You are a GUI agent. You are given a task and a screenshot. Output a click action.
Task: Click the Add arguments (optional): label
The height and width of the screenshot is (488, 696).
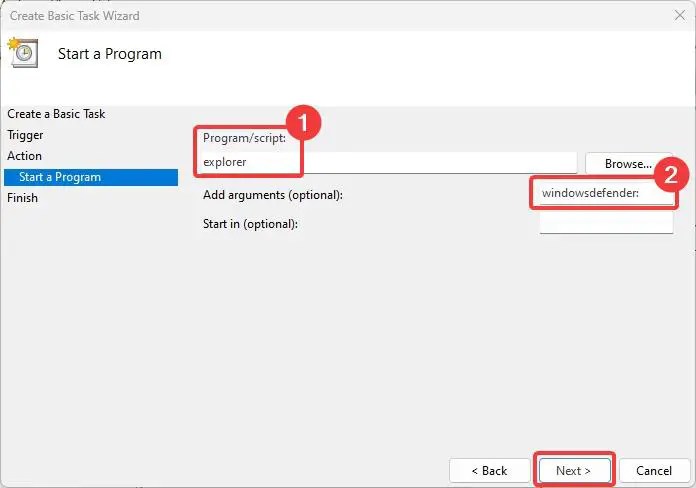pos(273,195)
